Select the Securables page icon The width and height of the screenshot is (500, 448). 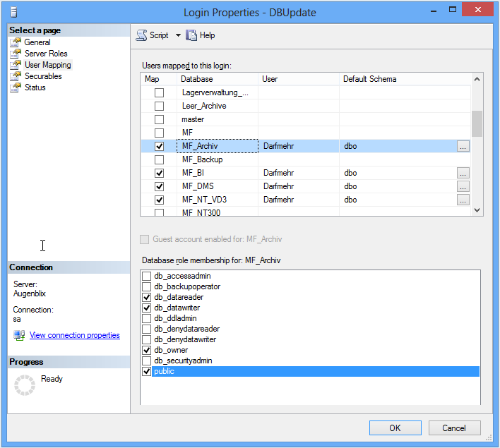[16, 76]
